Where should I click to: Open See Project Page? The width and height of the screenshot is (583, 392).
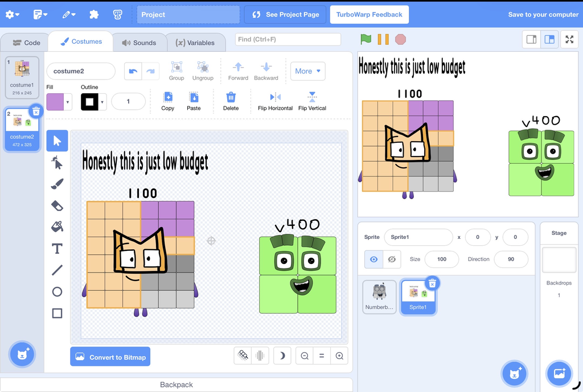[x=285, y=14]
